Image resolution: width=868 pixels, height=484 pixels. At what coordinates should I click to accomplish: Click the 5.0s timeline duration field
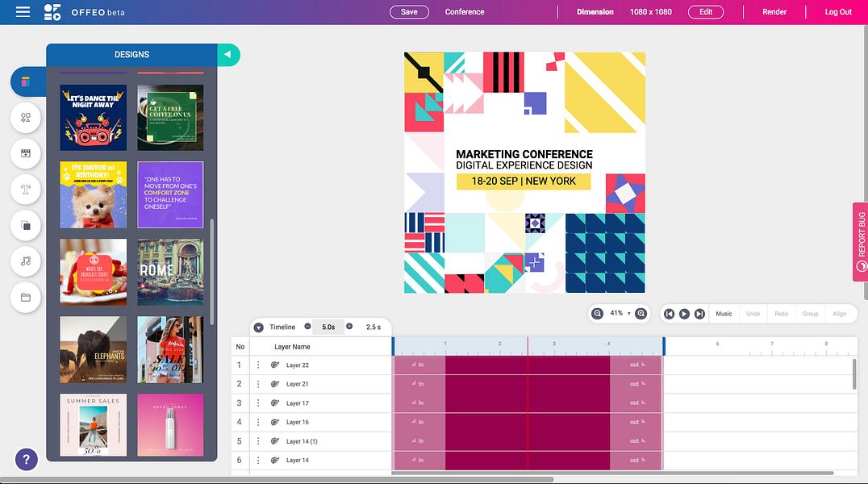click(328, 328)
